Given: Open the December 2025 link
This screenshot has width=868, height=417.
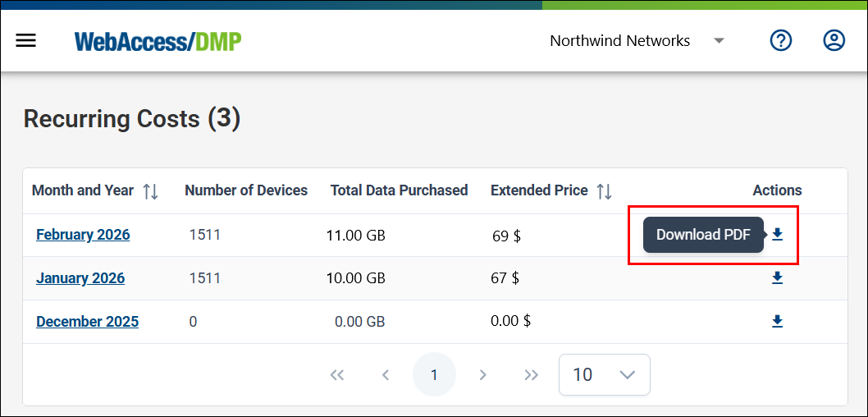Looking at the screenshot, I should pos(88,321).
